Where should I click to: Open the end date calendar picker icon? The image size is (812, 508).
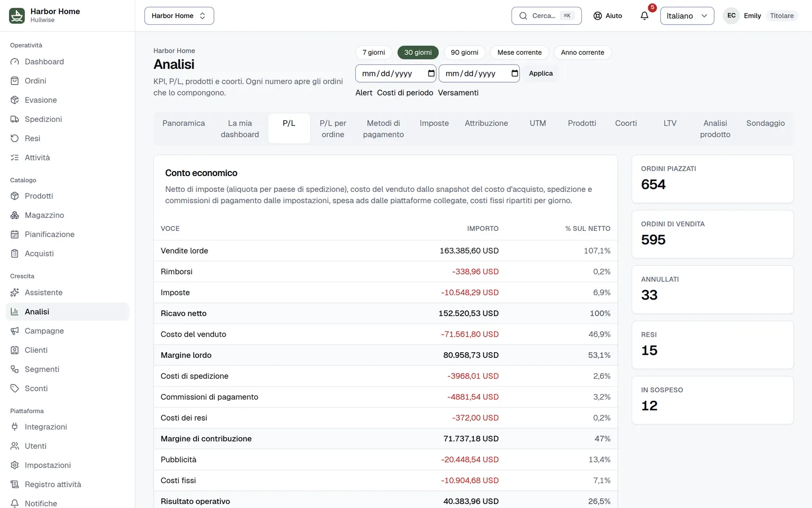(515, 73)
